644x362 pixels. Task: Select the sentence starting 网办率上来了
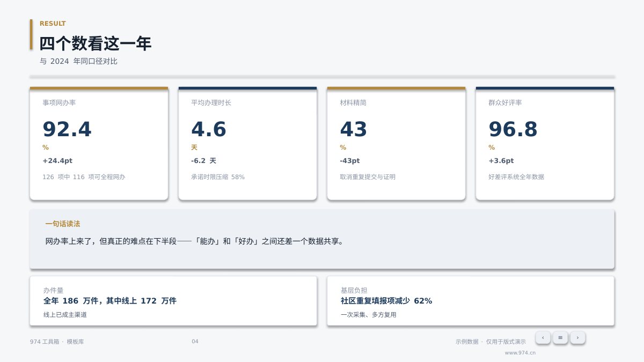point(194,241)
